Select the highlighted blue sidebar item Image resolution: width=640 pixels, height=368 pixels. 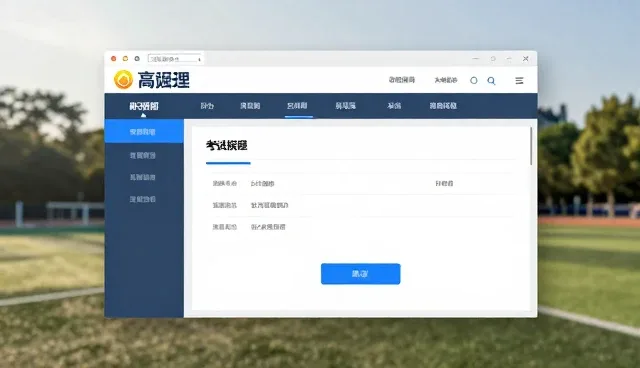[144, 131]
